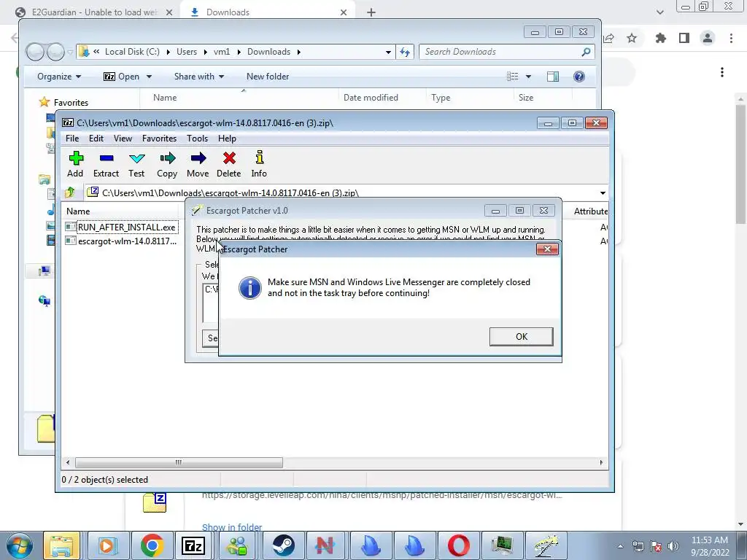747x560 pixels.
Task: Toggle the preview pane icon in Explorer
Action: [553, 77]
